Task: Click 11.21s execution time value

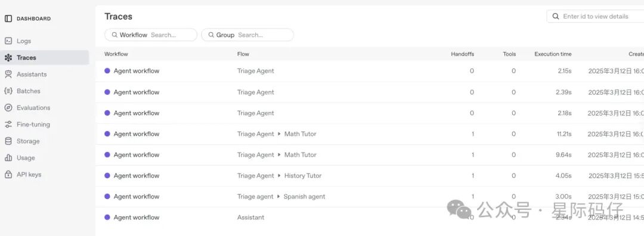Action: click(564, 134)
